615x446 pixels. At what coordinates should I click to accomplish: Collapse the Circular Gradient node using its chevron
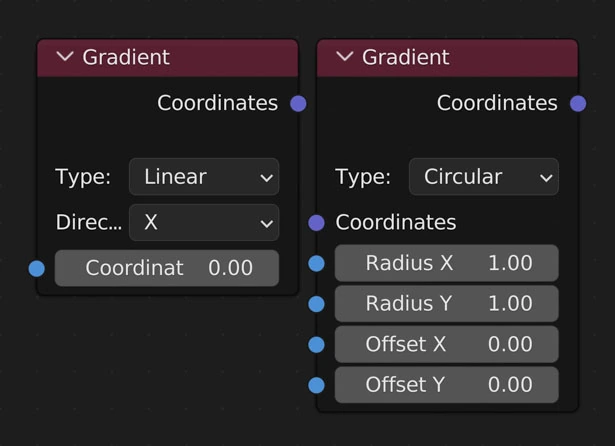tap(346, 57)
